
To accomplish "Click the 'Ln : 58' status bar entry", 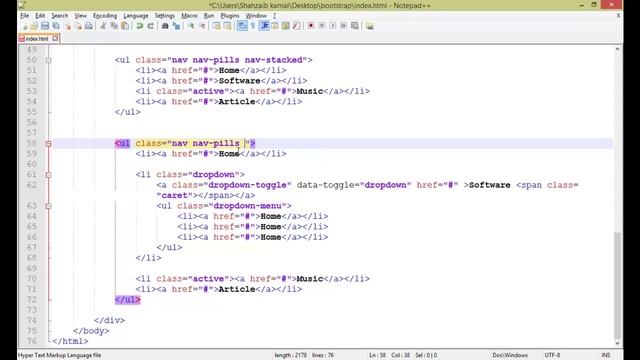I will [378, 355].
